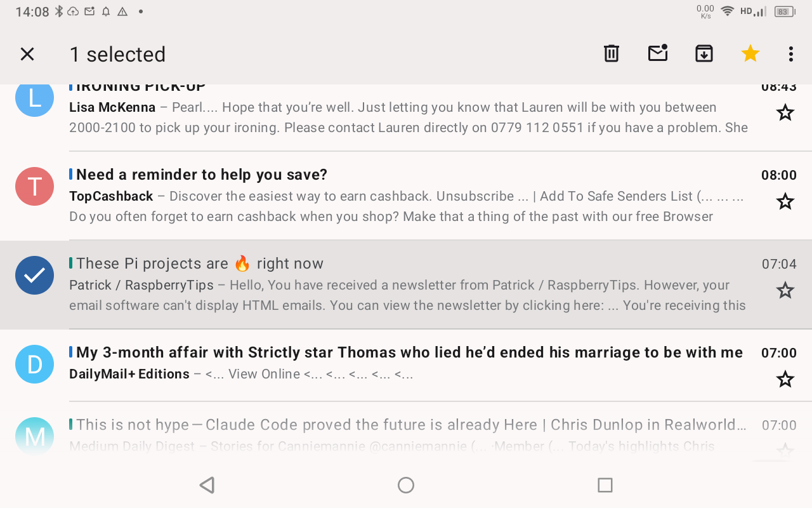This screenshot has height=508, width=812.
Task: Delete the selected email with trash icon
Action: pyautogui.click(x=611, y=54)
